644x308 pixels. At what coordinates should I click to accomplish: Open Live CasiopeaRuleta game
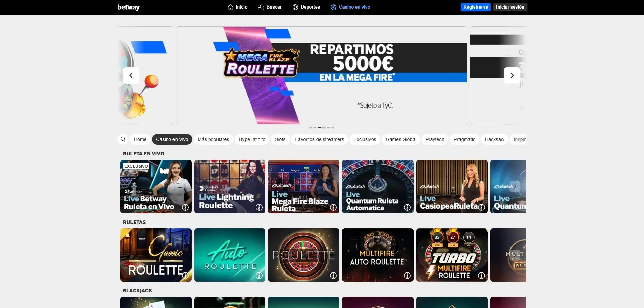[452, 186]
